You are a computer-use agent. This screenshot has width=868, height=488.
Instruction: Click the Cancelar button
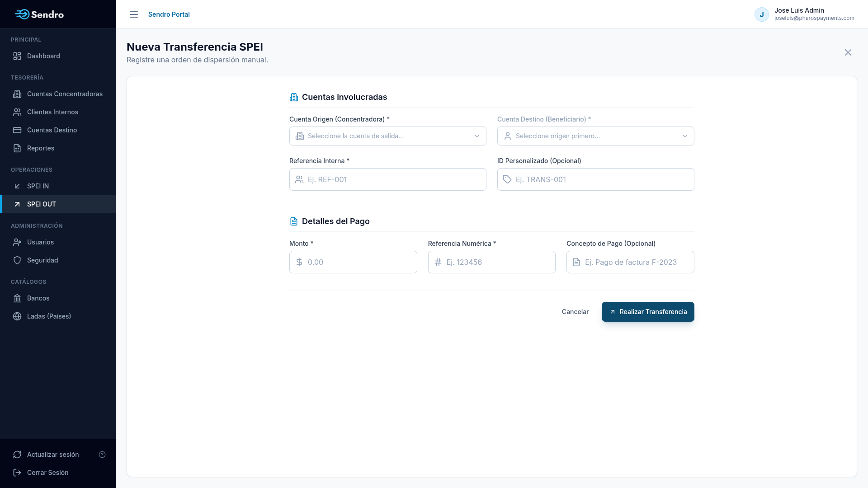click(x=575, y=312)
